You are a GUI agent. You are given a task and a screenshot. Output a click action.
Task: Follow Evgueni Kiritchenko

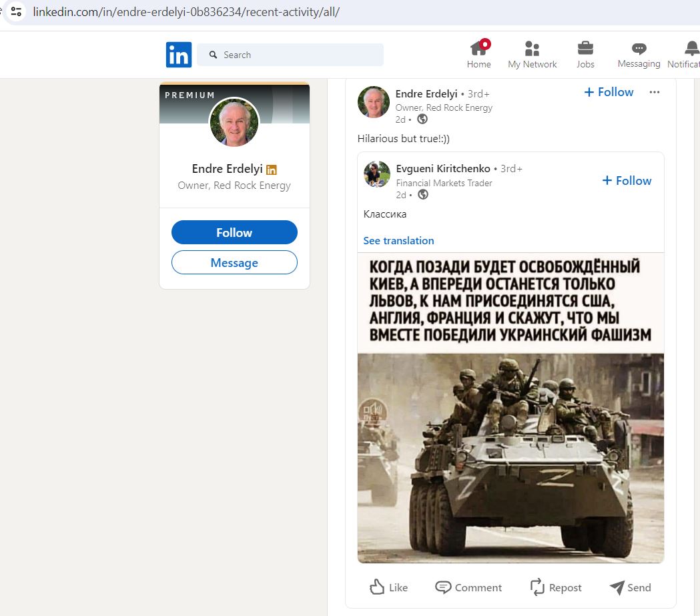pyautogui.click(x=627, y=180)
